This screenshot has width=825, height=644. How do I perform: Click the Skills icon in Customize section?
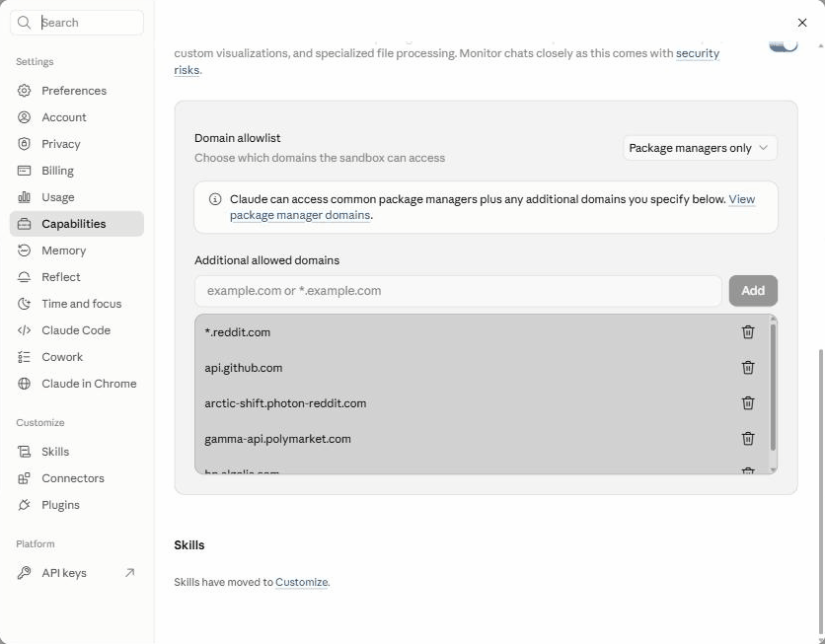25,452
